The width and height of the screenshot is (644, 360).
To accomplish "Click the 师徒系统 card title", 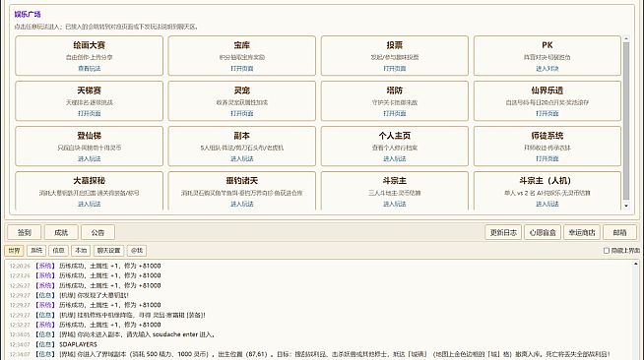I will [x=547, y=136].
